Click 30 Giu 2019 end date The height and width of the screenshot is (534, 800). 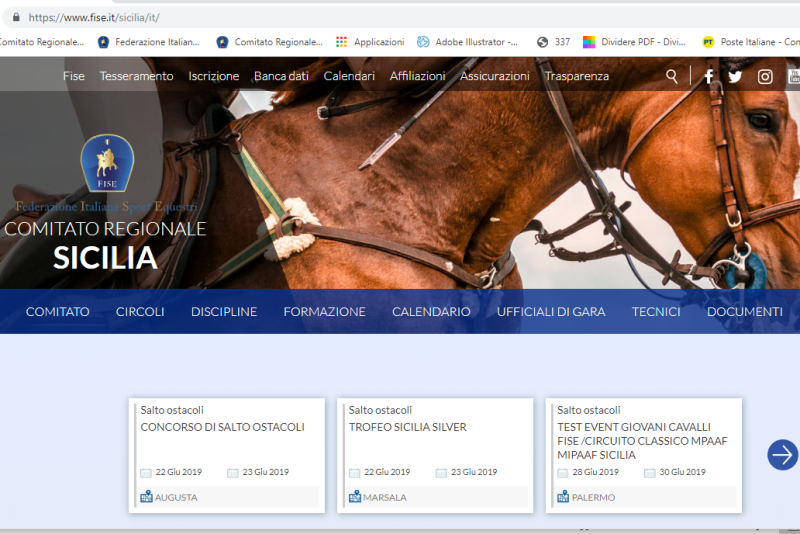click(x=683, y=472)
